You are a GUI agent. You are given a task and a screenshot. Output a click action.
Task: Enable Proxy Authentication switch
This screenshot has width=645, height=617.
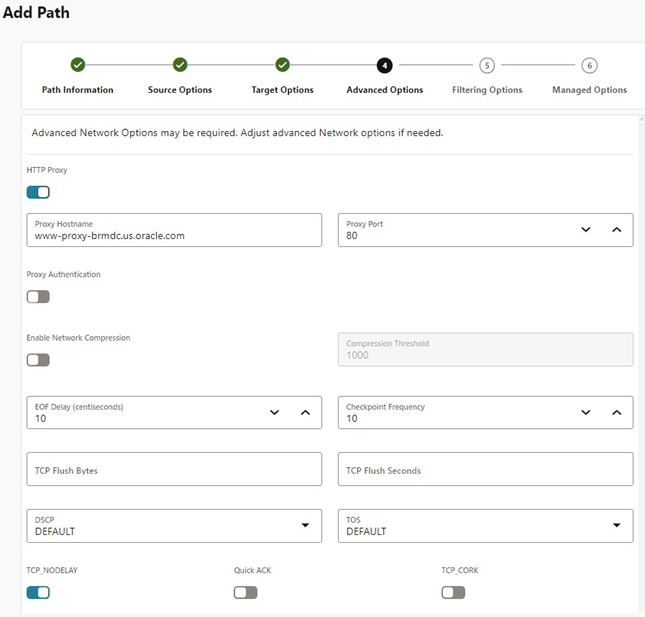38,296
